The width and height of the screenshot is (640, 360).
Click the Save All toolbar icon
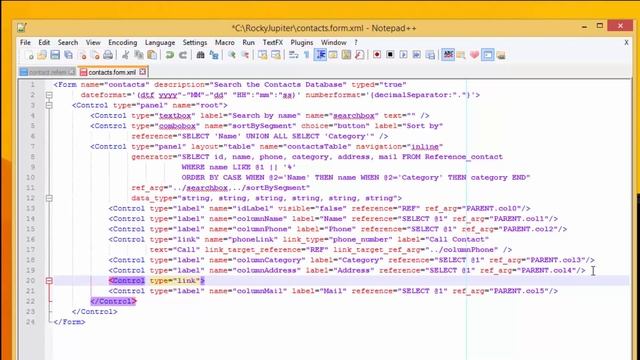click(69, 55)
